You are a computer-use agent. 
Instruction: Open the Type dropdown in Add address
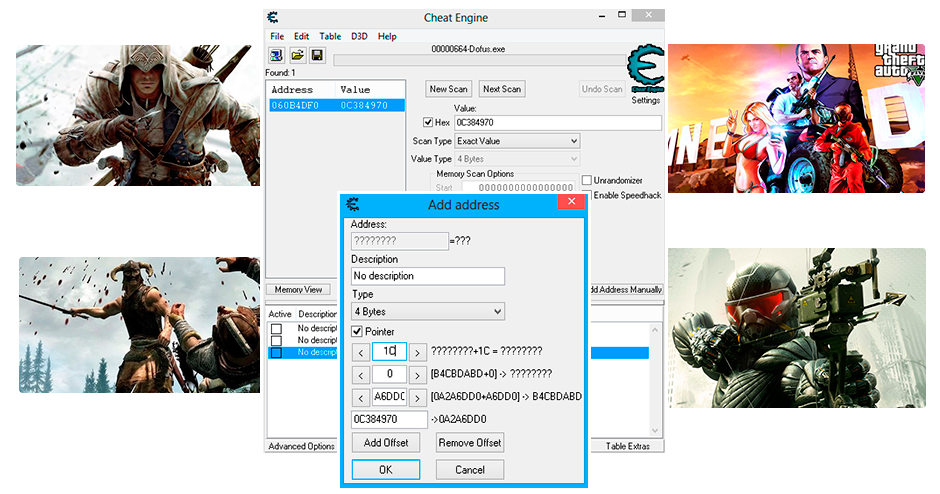pos(428,311)
